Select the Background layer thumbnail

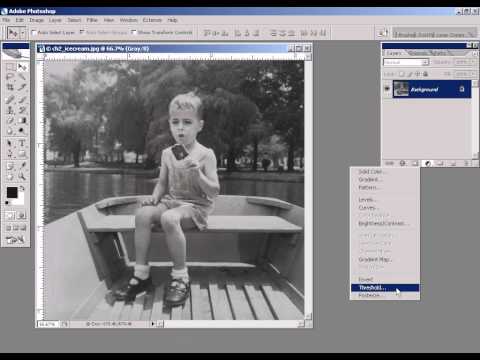coord(401,89)
